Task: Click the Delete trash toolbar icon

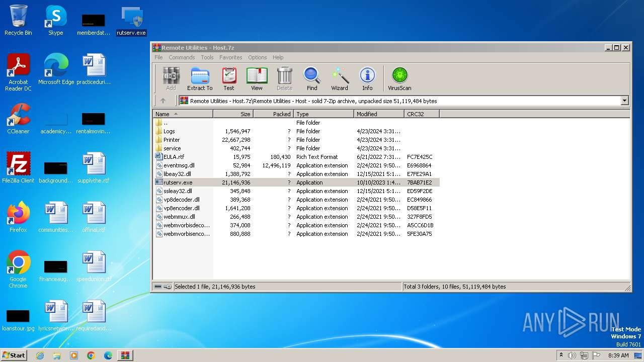Action: 284,79
